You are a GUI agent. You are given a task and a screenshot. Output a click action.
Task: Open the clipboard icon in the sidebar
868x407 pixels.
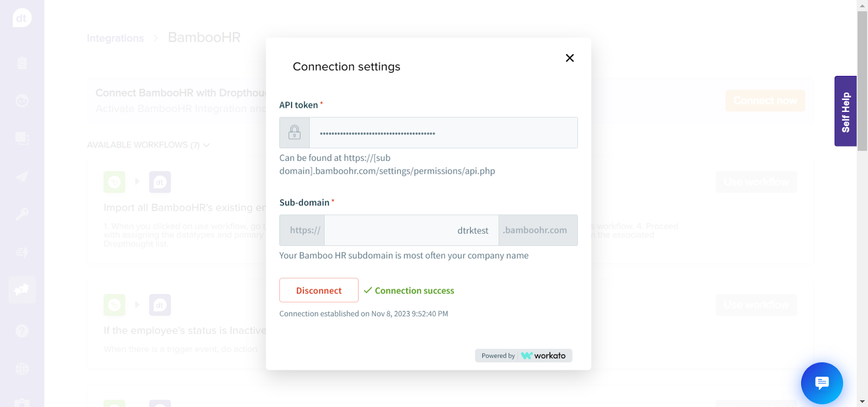tap(22, 63)
